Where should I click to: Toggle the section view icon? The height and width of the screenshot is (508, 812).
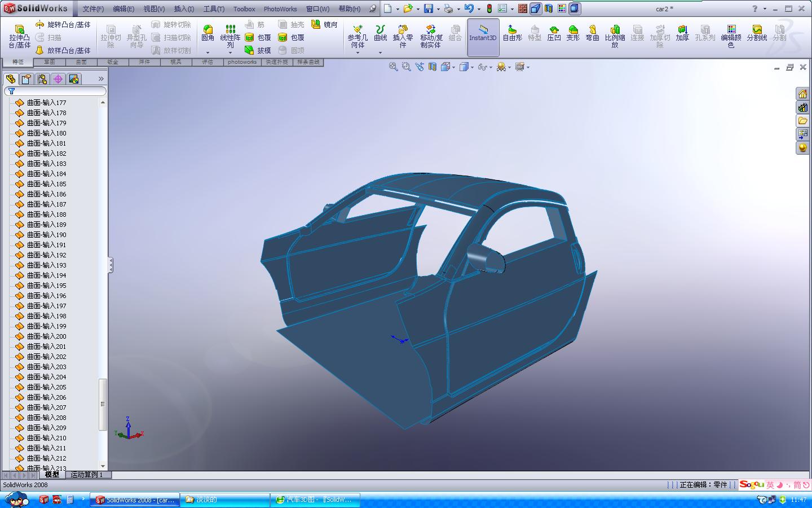[x=433, y=67]
